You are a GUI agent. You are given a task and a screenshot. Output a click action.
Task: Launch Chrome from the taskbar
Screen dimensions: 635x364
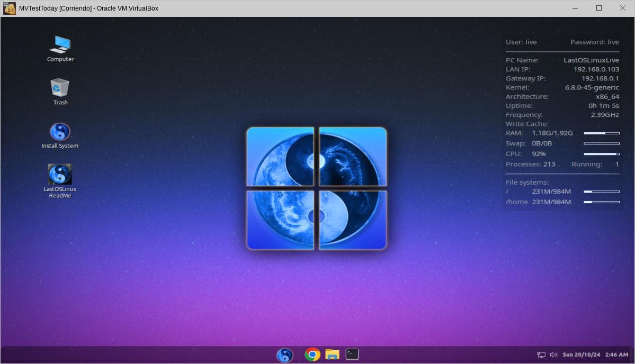312,354
